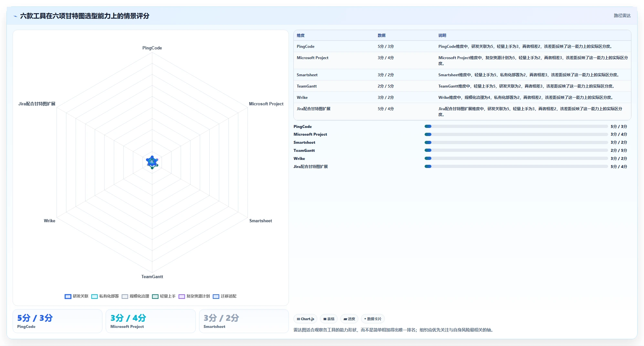
Task: Show or hide 复杂资源计划 series
Action: pyautogui.click(x=194, y=296)
